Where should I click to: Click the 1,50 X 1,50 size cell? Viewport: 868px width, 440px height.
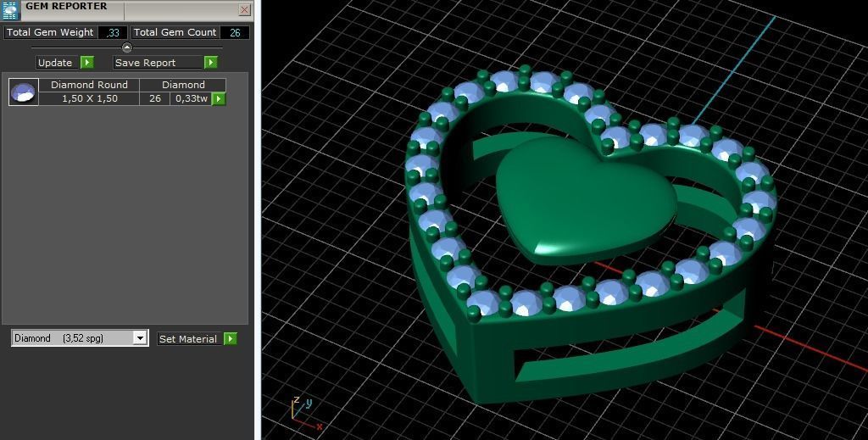tap(89, 98)
